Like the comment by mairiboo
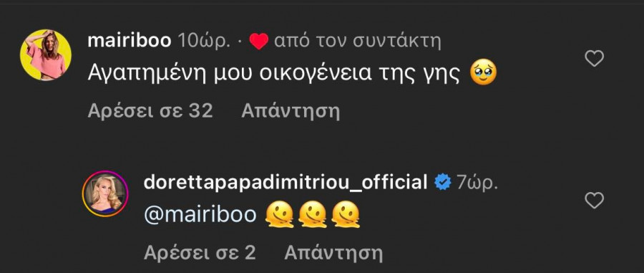The image size is (644, 273). 594,59
